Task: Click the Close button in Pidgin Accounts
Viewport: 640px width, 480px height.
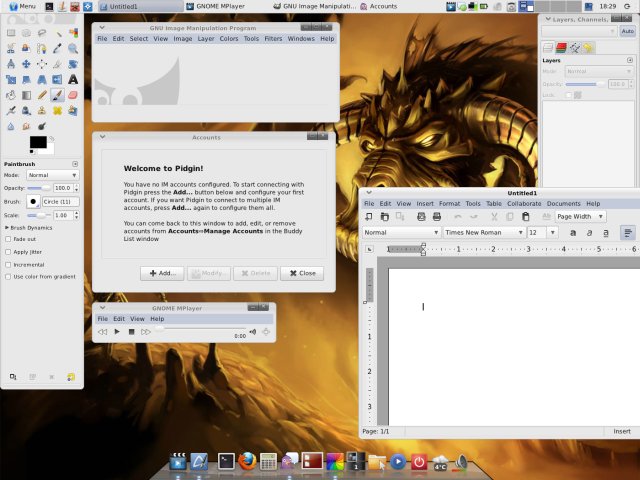Action: (301, 273)
